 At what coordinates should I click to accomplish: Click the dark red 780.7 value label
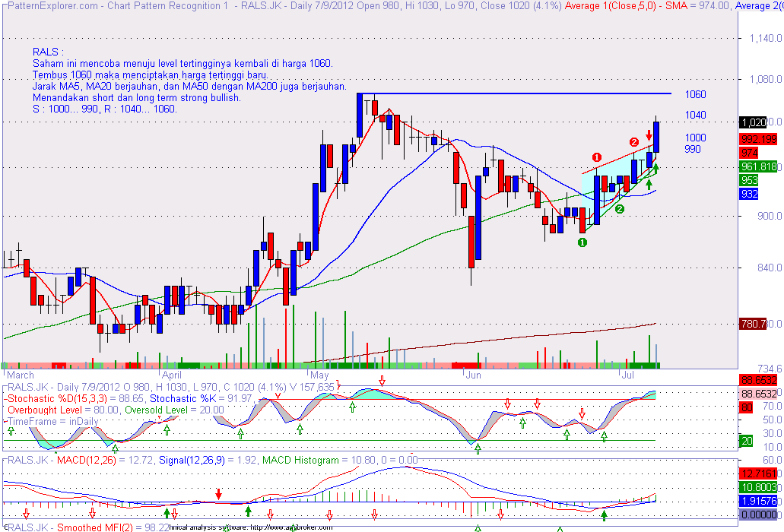tap(753, 324)
